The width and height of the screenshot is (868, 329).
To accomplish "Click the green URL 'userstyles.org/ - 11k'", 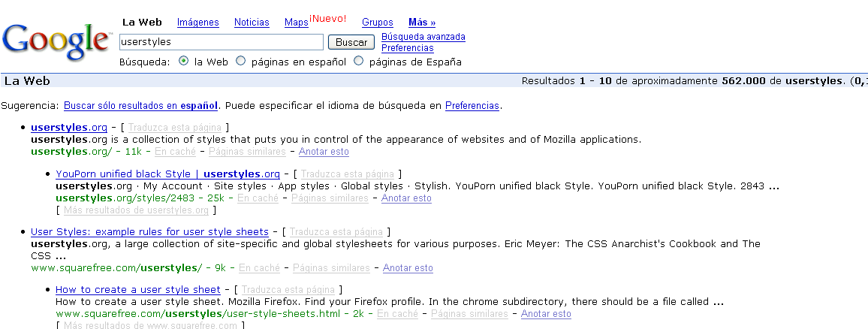I will [86, 151].
